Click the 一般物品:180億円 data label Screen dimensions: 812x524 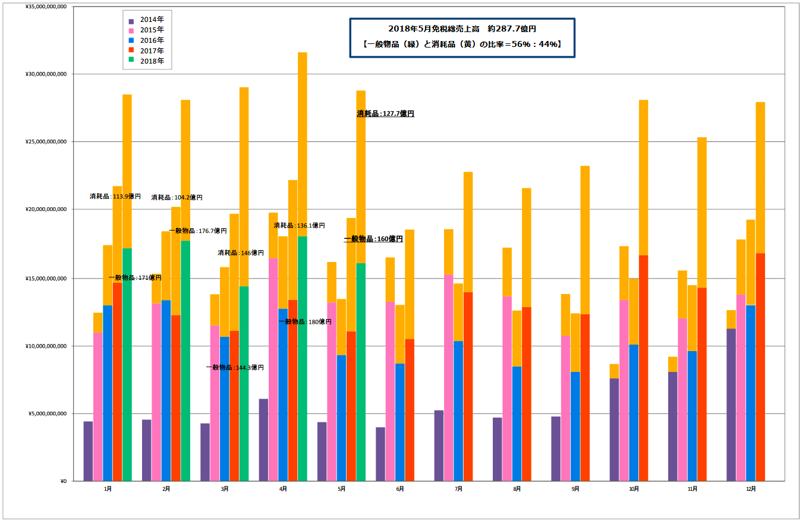[305, 321]
